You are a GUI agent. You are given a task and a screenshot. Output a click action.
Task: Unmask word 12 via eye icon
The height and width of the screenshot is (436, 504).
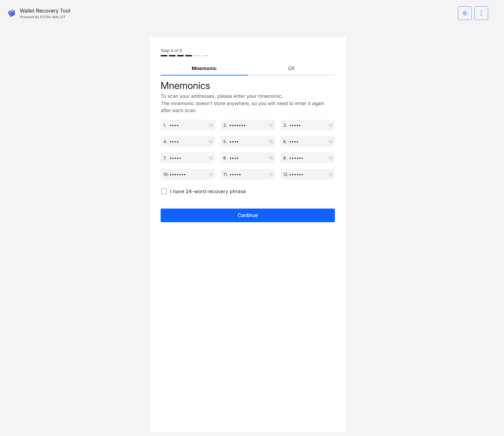point(330,174)
